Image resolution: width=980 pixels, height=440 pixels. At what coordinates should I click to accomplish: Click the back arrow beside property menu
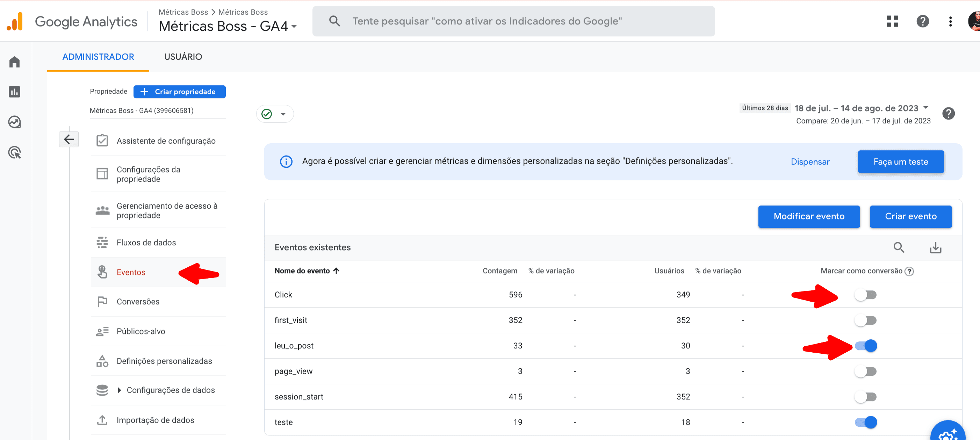click(x=69, y=139)
